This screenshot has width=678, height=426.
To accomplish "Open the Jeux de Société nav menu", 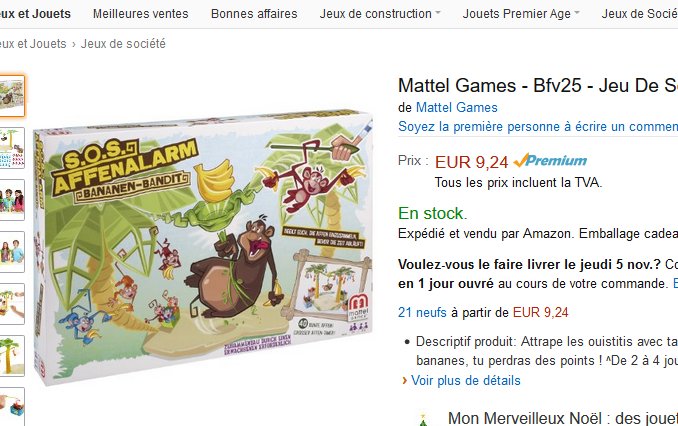I will coord(640,14).
